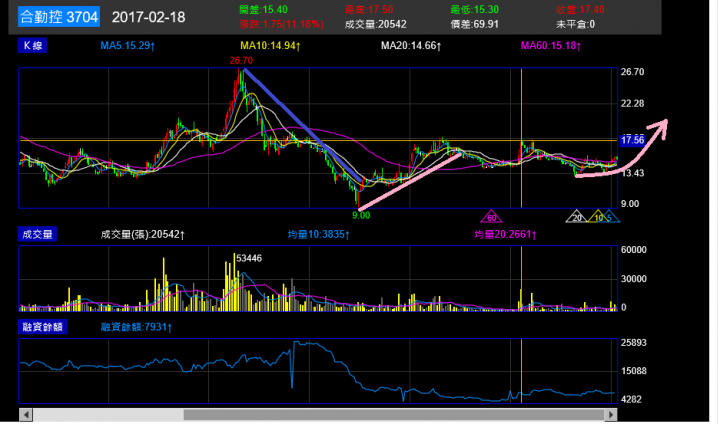The image size is (720, 424).
Task: Click the 60000 volume axis label
Action: [634, 249]
